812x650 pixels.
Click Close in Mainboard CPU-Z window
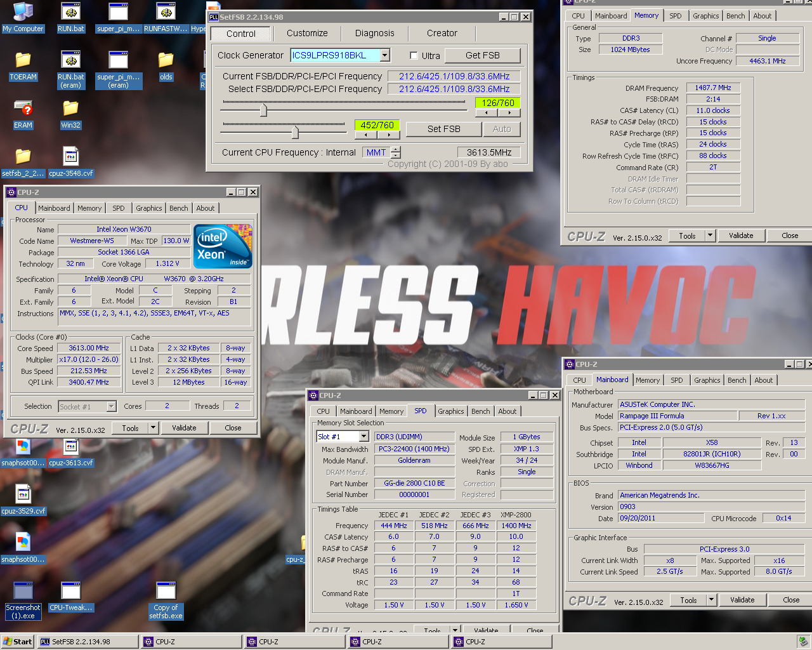pos(791,600)
